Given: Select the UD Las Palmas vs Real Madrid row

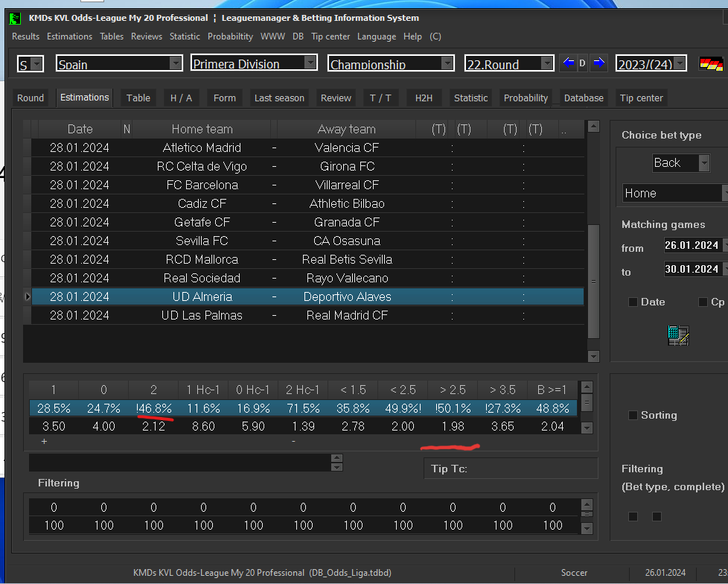Looking at the screenshot, I should [307, 315].
